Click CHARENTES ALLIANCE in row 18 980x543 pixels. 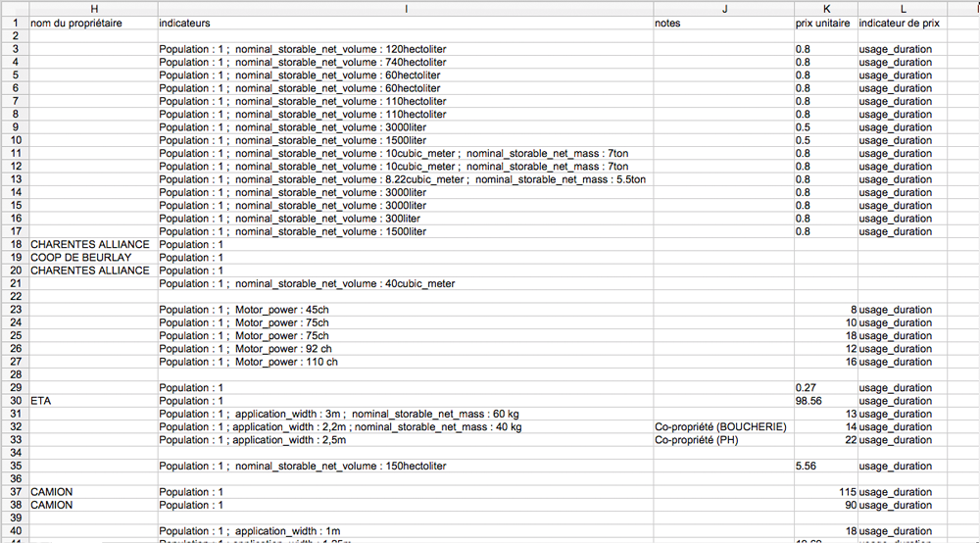tap(94, 244)
